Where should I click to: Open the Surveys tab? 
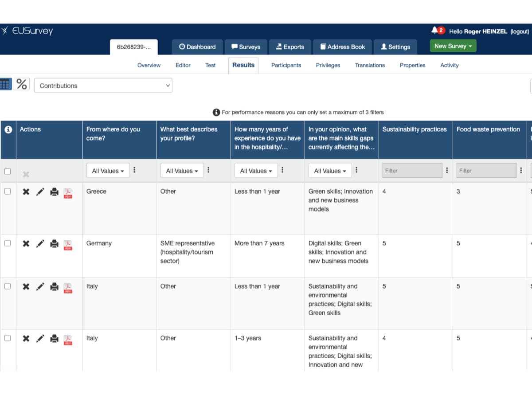tap(246, 47)
